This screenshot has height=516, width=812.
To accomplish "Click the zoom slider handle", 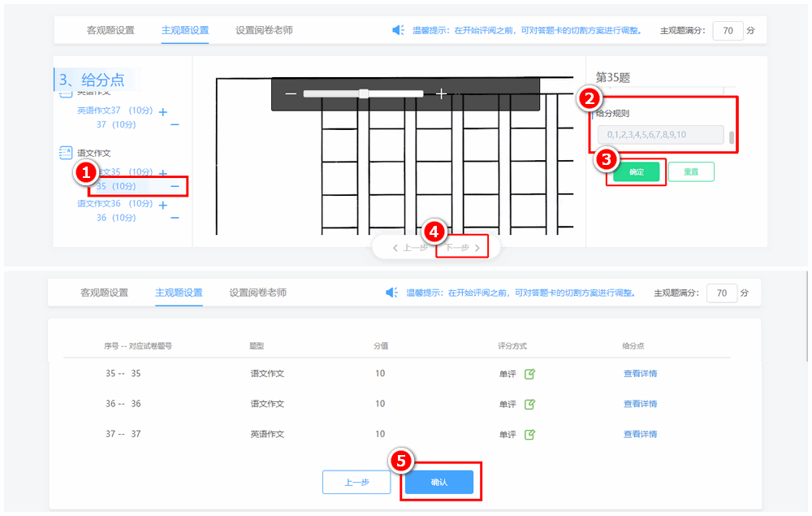I will (364, 93).
